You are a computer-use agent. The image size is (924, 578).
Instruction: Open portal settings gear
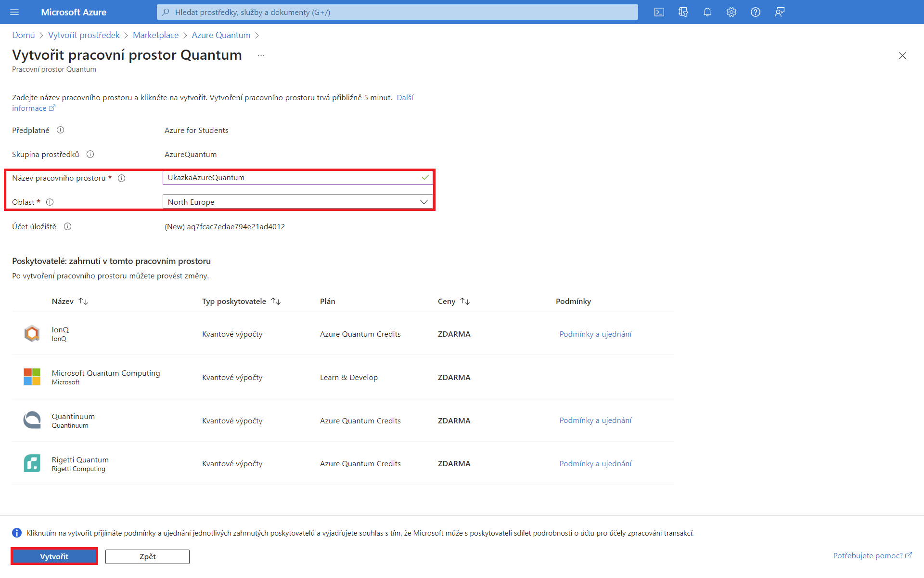click(x=731, y=12)
